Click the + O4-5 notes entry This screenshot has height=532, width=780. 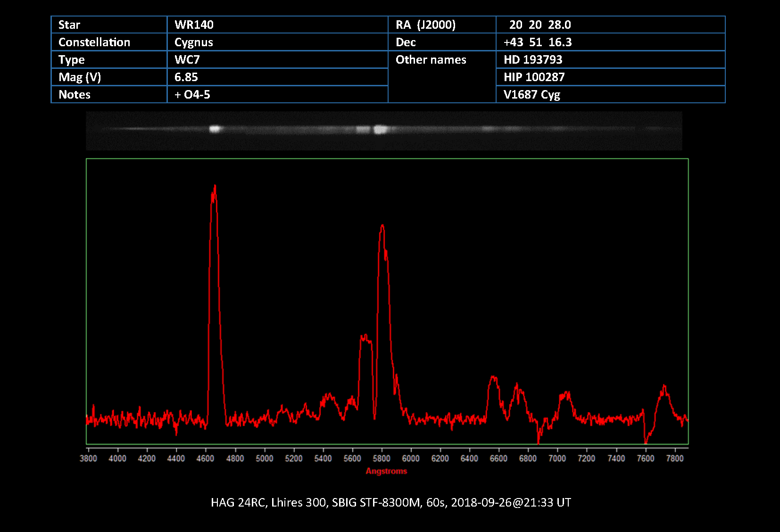click(x=192, y=94)
